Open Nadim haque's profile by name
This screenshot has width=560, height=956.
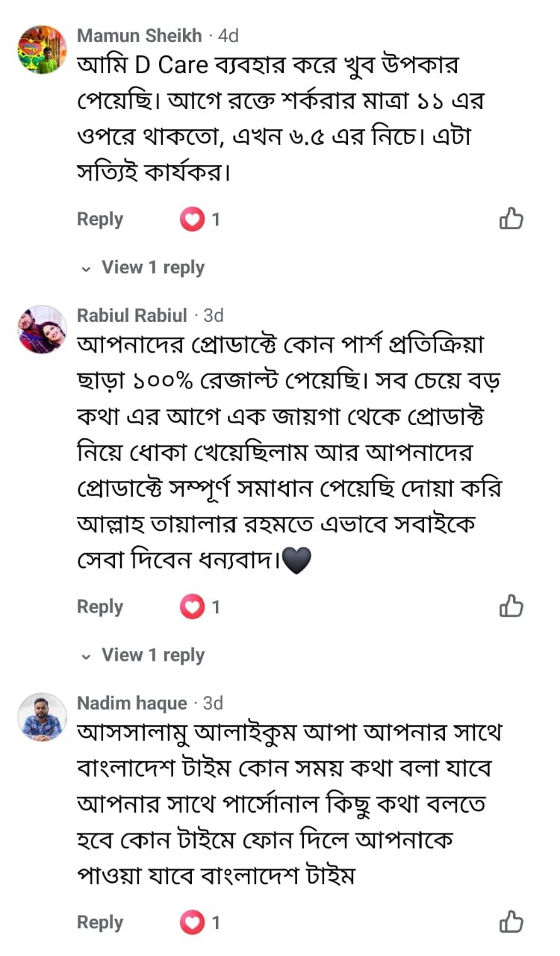(132, 703)
